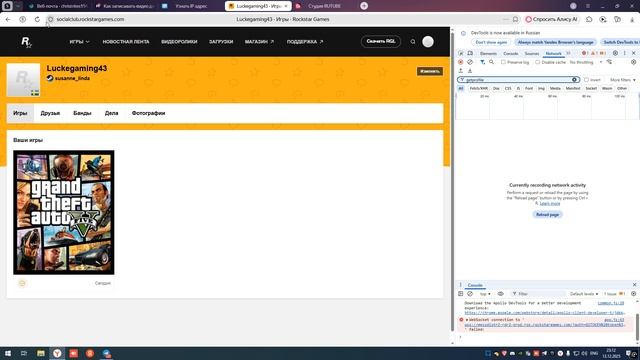This screenshot has height=360, width=640.
Task: Enable the Disable cache checkbox
Action: pos(538,62)
